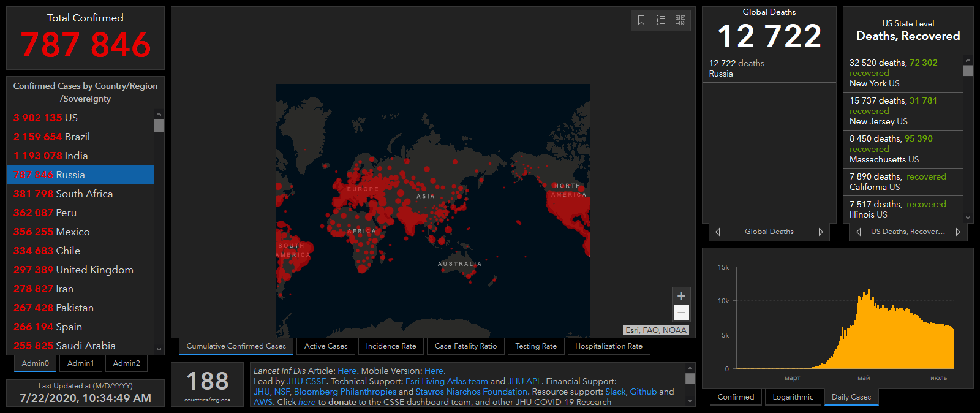Viewport: 980px width, 413px height.
Task: Open the Github link
Action: click(643, 392)
